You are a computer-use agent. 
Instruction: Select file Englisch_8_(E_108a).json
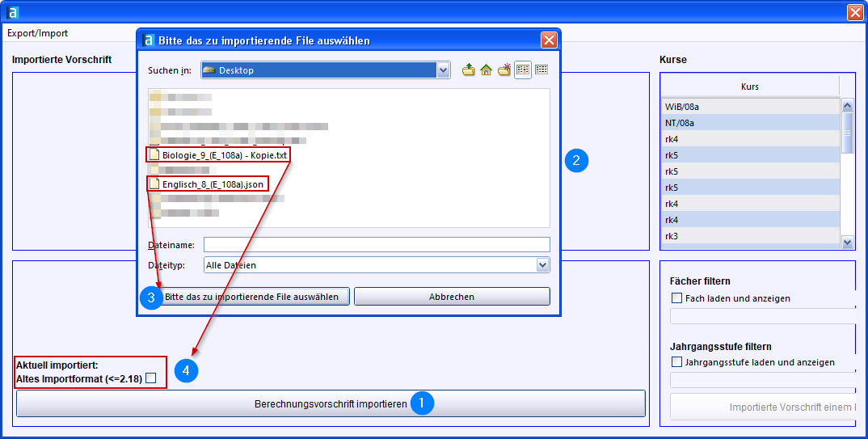coord(213,184)
